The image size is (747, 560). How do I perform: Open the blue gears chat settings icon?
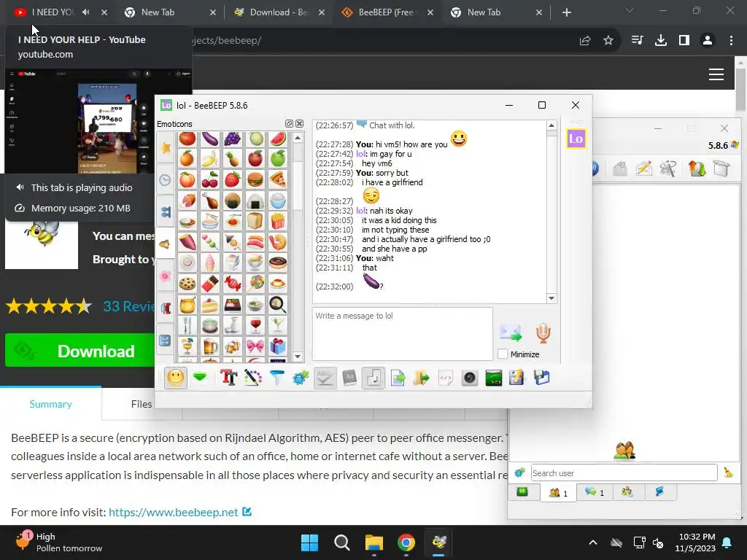(x=301, y=378)
